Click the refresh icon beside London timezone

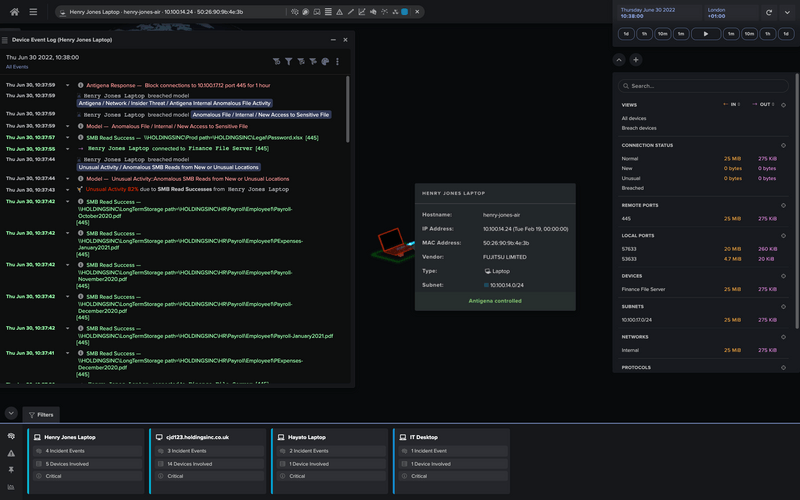[x=769, y=12]
